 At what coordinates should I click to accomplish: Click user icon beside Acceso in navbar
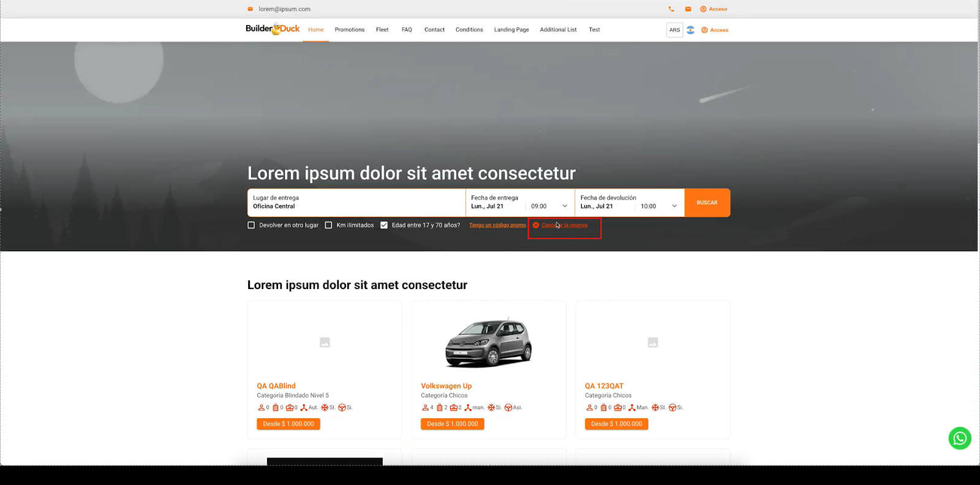(x=704, y=30)
